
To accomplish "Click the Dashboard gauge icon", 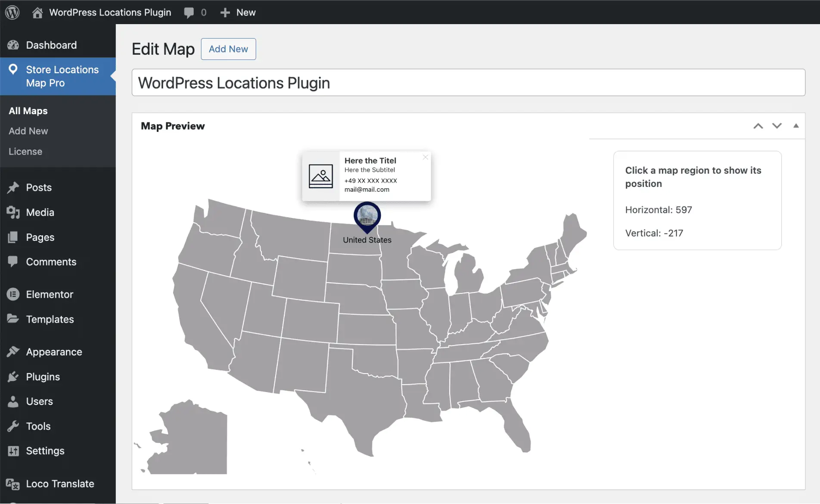I will point(13,45).
